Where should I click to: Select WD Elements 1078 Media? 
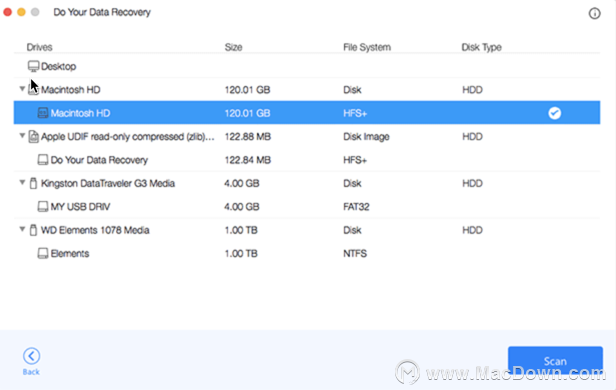point(95,230)
